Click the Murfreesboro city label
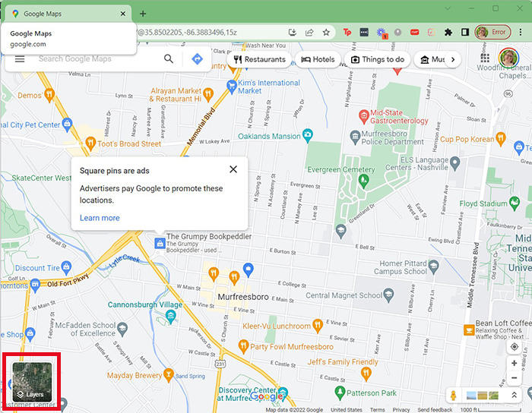Viewport: 532px width, 413px height. coord(243,297)
